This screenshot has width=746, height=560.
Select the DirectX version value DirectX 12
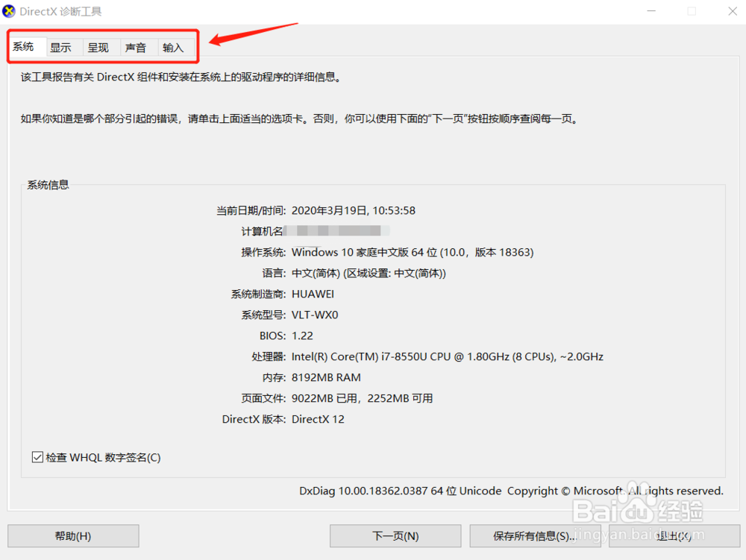[x=318, y=419]
